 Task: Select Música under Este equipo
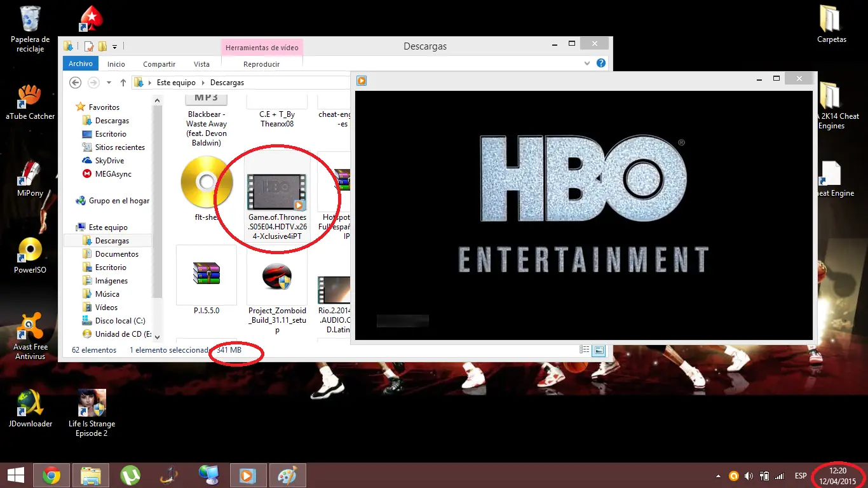(x=107, y=294)
